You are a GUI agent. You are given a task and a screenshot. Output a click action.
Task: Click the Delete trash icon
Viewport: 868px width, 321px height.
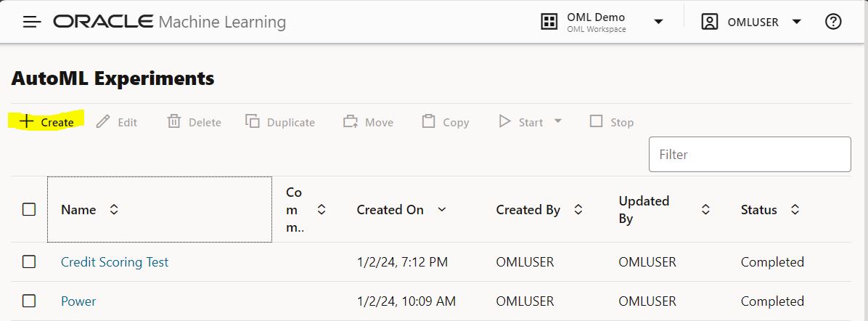pos(174,122)
